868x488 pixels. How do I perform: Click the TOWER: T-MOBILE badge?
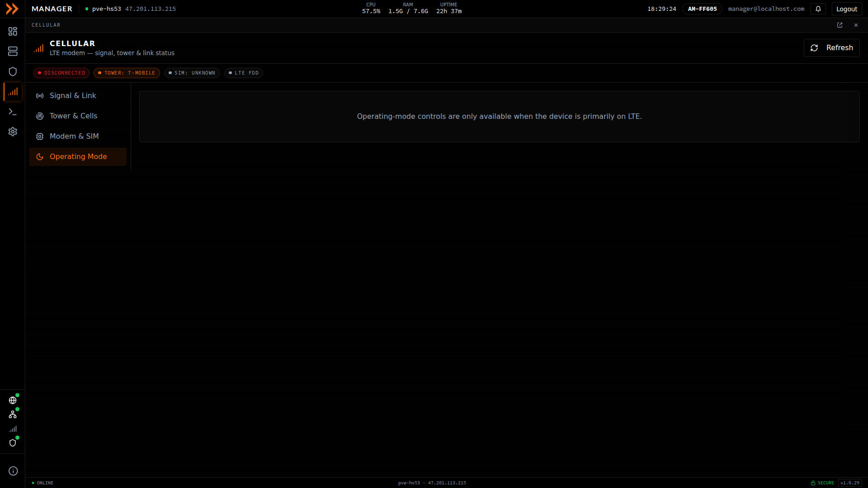(127, 73)
